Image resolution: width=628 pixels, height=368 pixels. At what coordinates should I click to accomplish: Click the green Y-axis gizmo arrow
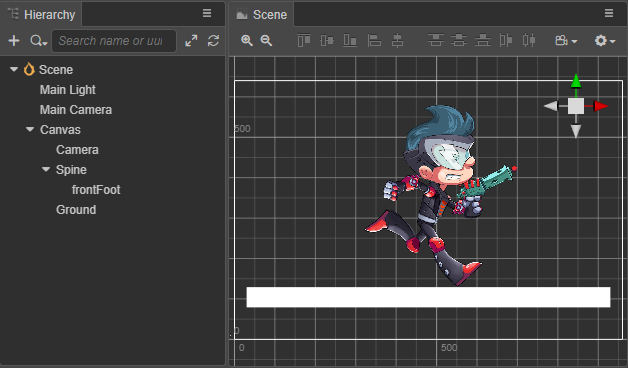pyautogui.click(x=576, y=81)
